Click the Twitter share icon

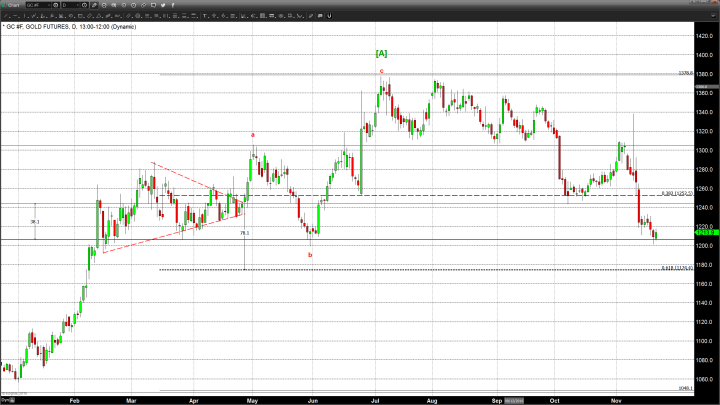tap(163, 5)
